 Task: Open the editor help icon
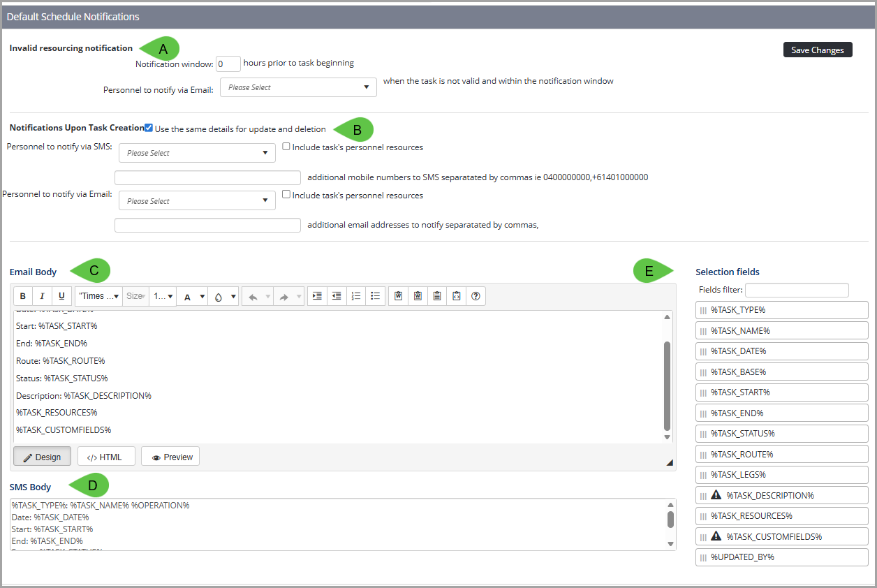pos(476,296)
